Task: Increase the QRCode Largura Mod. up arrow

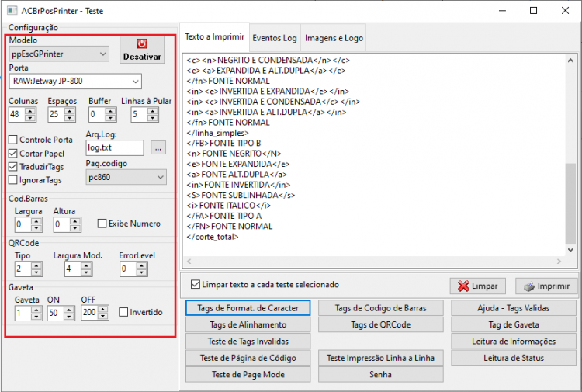Action: coord(86,265)
